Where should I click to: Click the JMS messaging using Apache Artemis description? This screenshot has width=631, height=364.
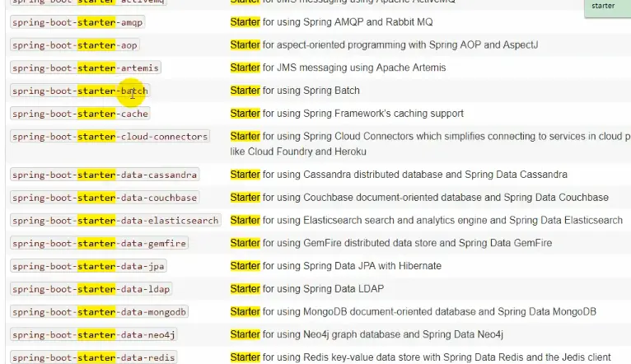point(338,68)
